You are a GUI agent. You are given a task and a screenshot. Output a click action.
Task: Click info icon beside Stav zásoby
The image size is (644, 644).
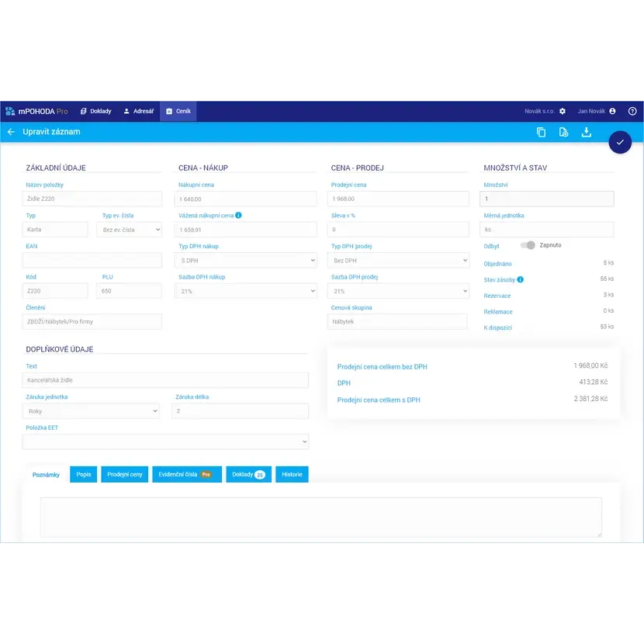(520, 279)
